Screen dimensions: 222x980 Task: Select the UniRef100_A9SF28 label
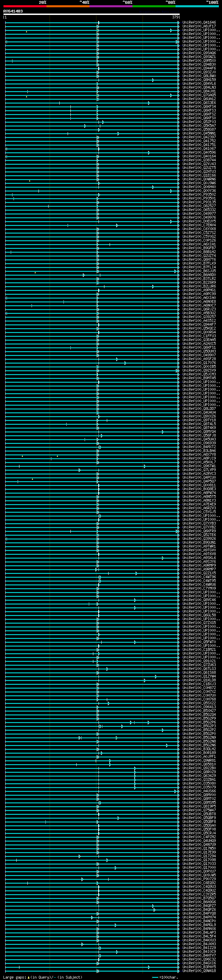pos(199,359)
